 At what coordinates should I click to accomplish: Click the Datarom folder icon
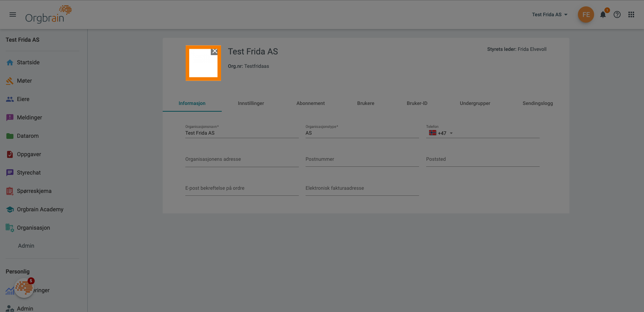click(10, 136)
